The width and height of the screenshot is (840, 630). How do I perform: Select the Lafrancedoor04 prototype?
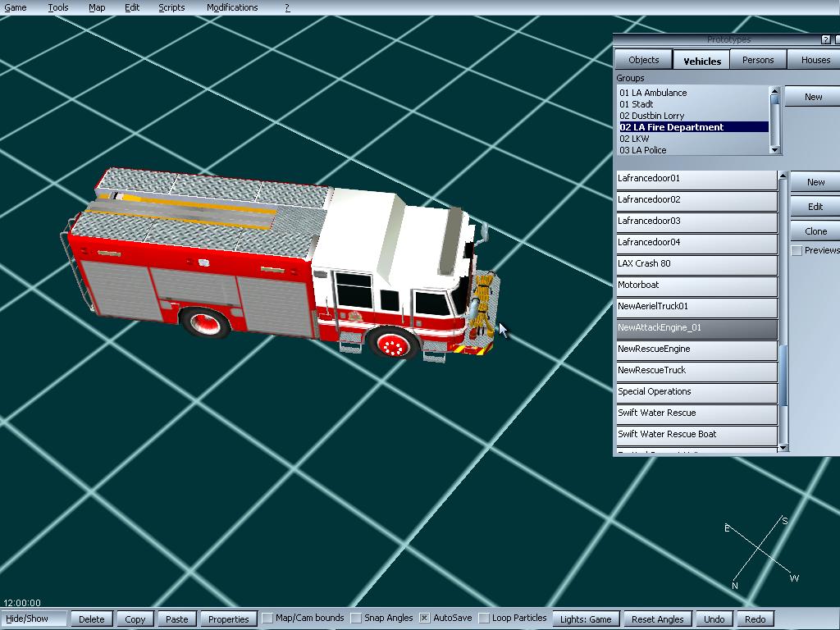(x=696, y=244)
